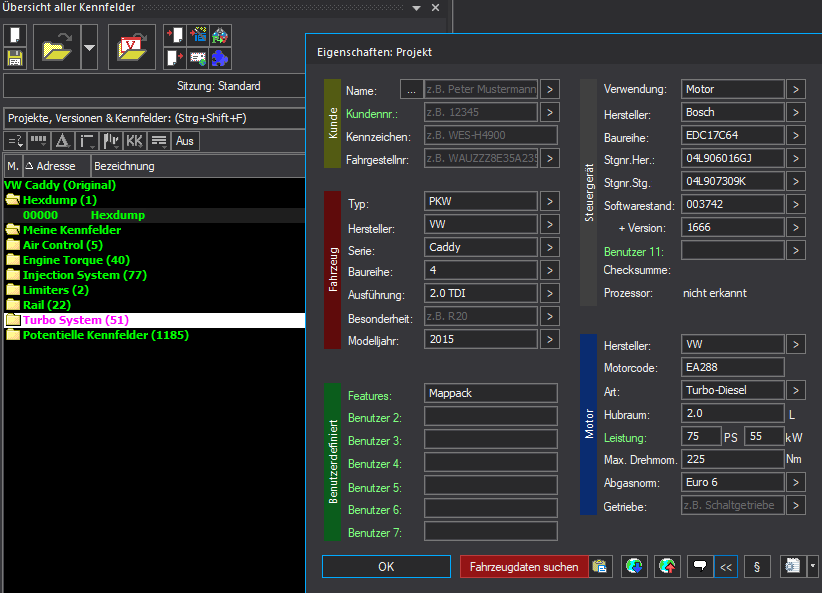822x593 pixels.
Task: Open the versions folder icon marked V
Action: click(x=131, y=47)
